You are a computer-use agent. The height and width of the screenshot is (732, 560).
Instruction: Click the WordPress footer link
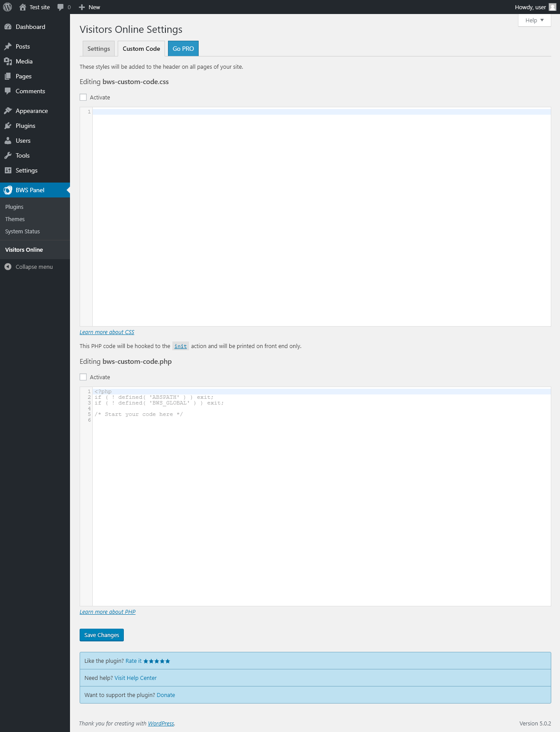point(161,724)
